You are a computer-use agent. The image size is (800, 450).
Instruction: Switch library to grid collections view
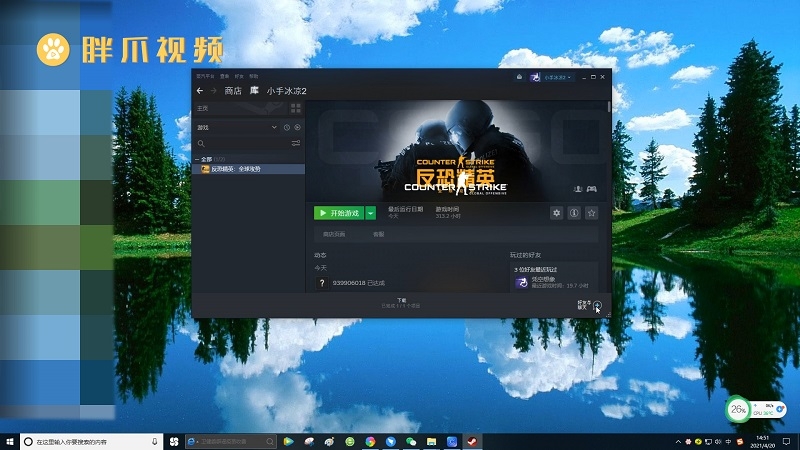(x=296, y=108)
